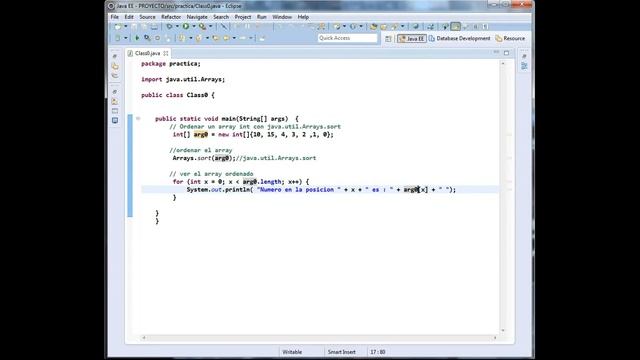The image size is (640, 360).
Task: Click the New file toolbar icon
Action: pyautogui.click(x=118, y=26)
